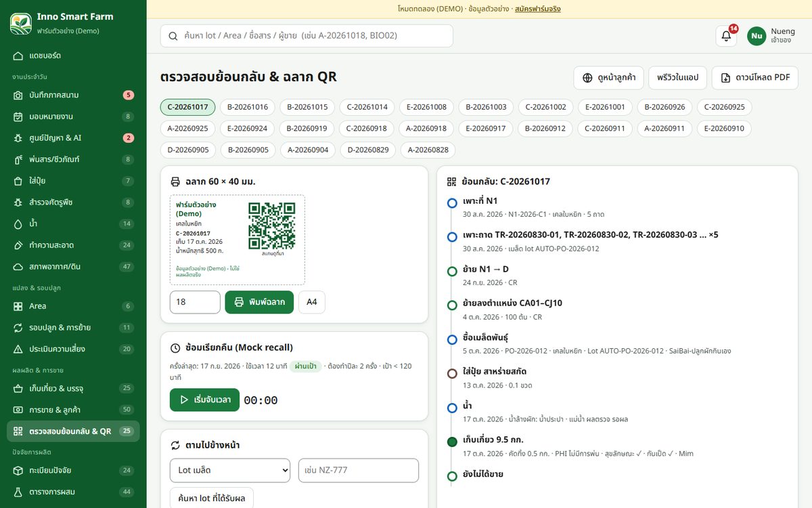This screenshot has width=812, height=508.
Task: Open การขาย & ลูกค้า sidebar item
Action: point(73,410)
